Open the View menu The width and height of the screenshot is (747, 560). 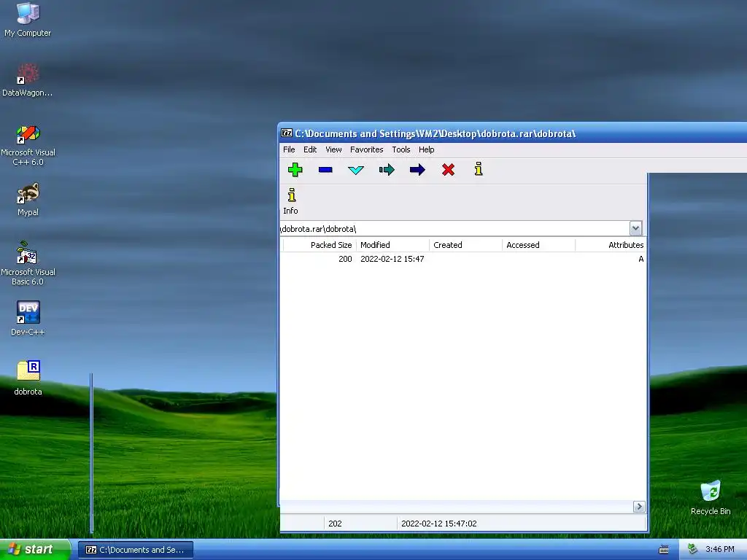tap(333, 149)
